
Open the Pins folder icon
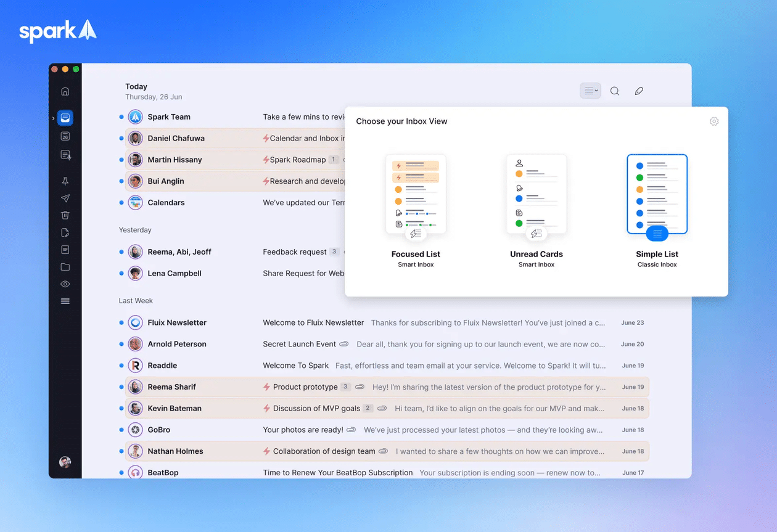(x=65, y=181)
